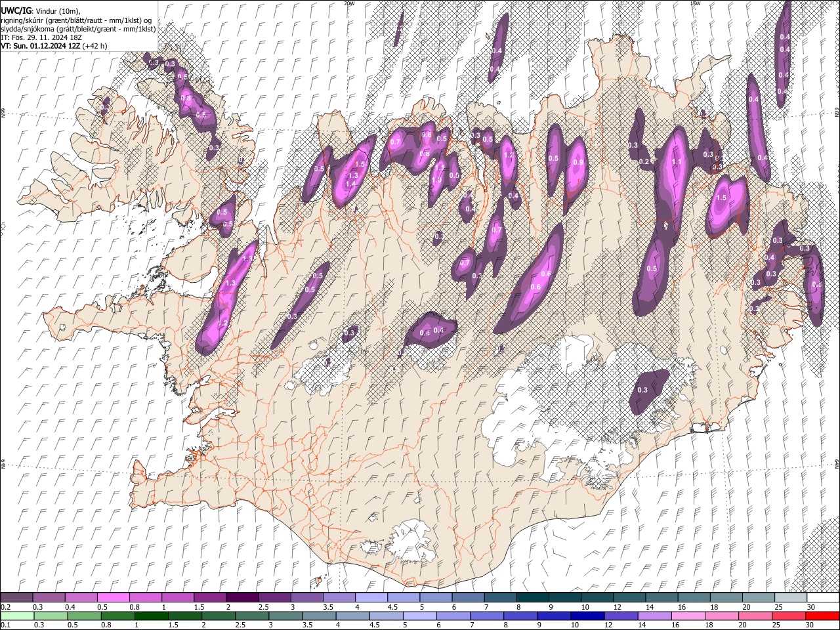Click the '20W' longitude label
The width and height of the screenshot is (840, 630).
tap(349, 3)
